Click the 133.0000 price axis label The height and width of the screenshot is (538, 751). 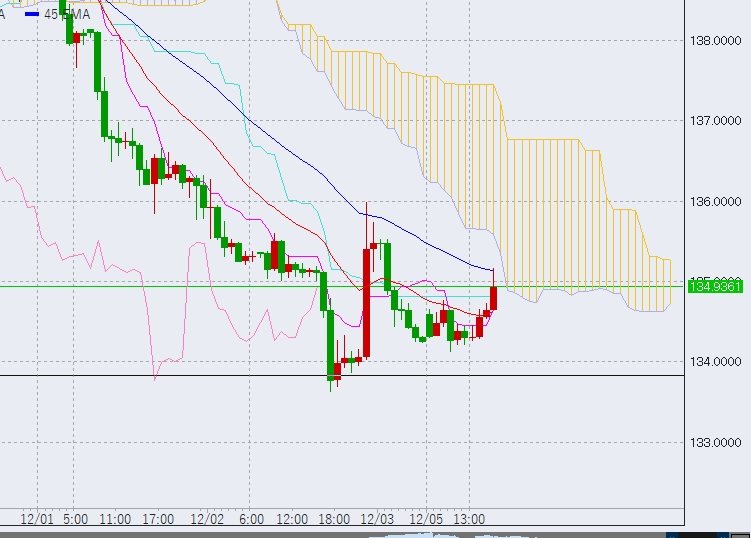click(716, 442)
